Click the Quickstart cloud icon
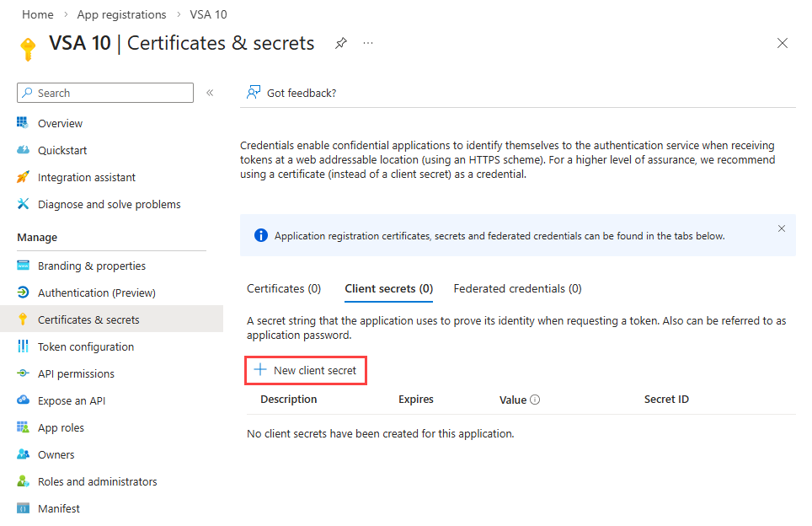The width and height of the screenshot is (812, 526). point(23,150)
